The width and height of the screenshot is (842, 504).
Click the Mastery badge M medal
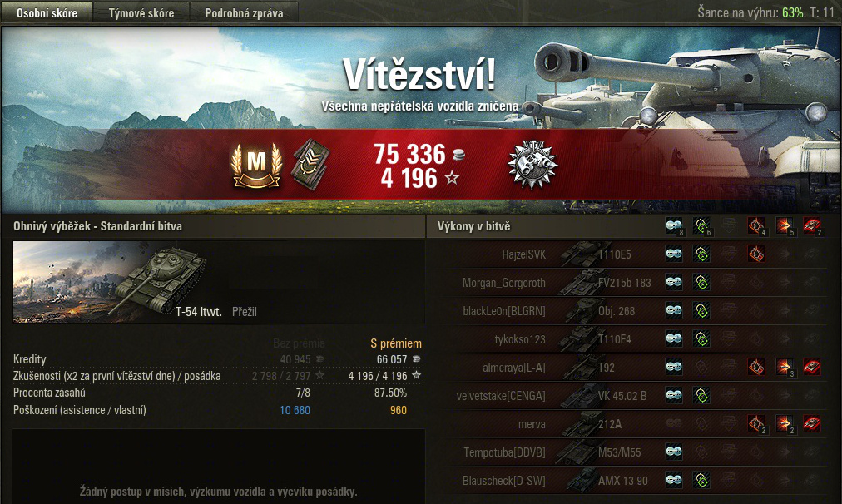257,164
